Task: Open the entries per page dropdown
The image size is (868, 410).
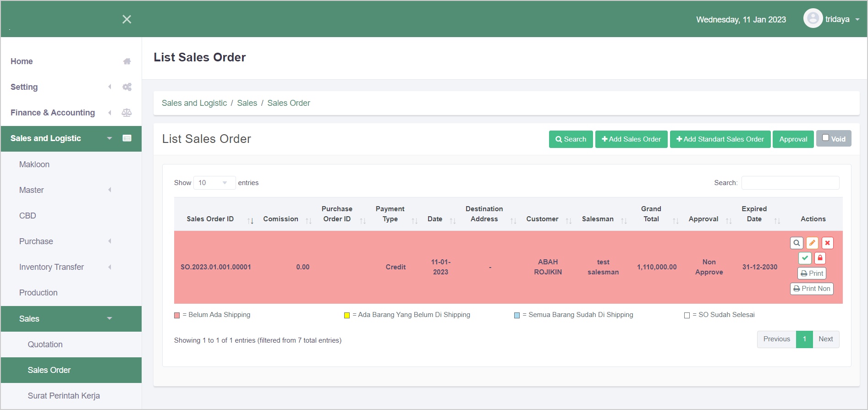Action: pyautogui.click(x=214, y=183)
